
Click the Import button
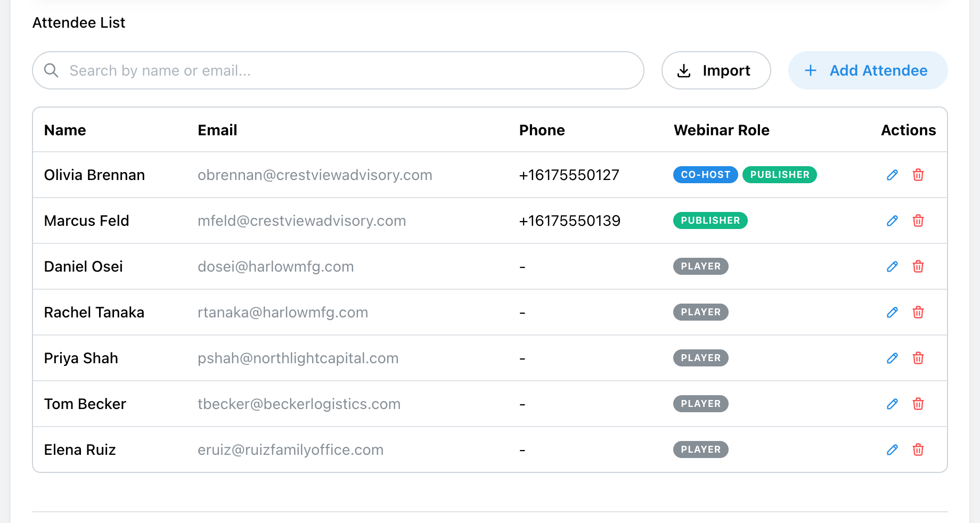pyautogui.click(x=716, y=70)
